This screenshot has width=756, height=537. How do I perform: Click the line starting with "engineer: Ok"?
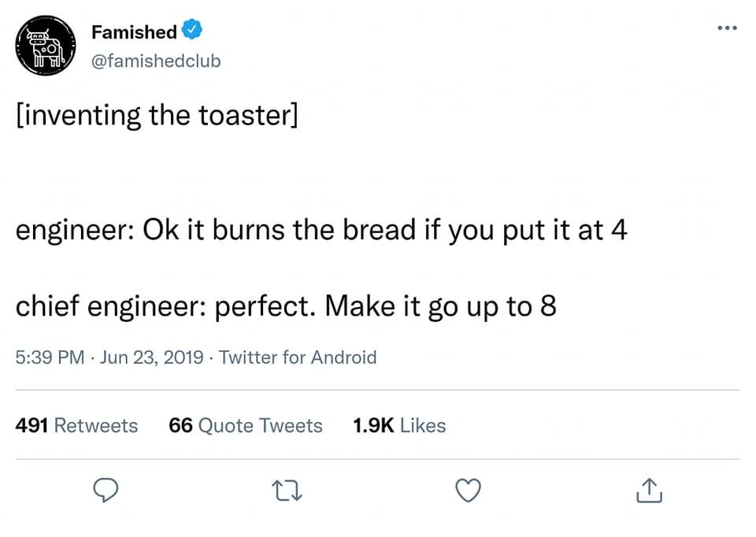click(321, 231)
